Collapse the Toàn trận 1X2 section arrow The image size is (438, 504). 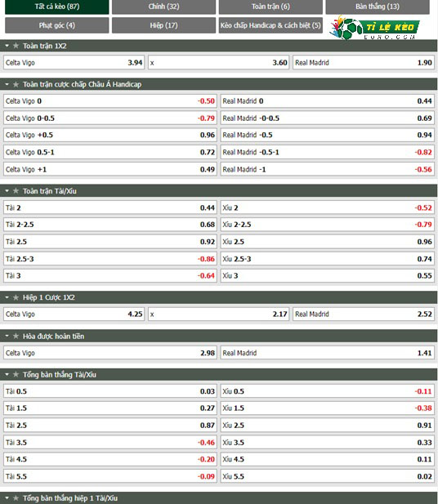click(x=7, y=46)
